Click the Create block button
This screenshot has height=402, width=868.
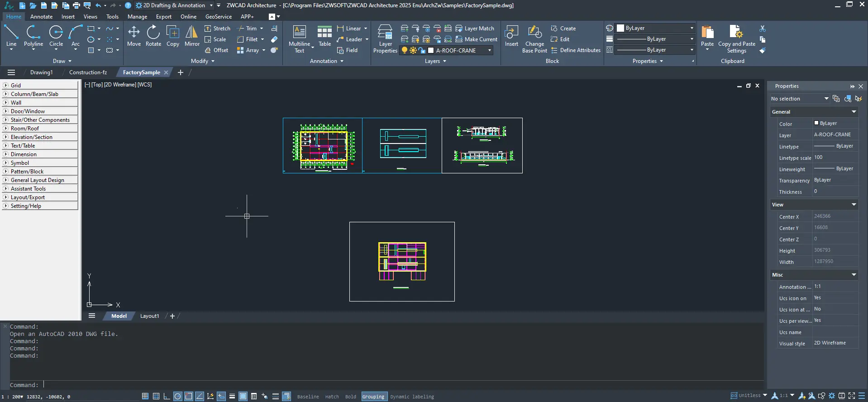[x=563, y=29]
